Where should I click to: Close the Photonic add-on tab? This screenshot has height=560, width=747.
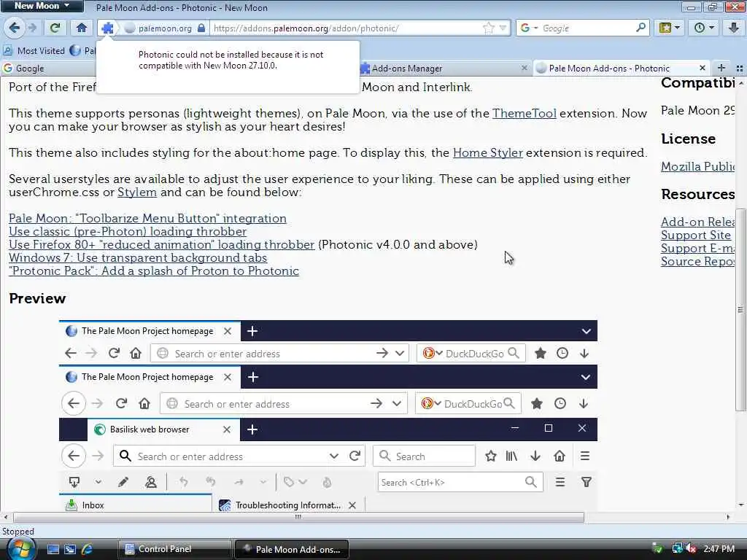[x=703, y=68]
